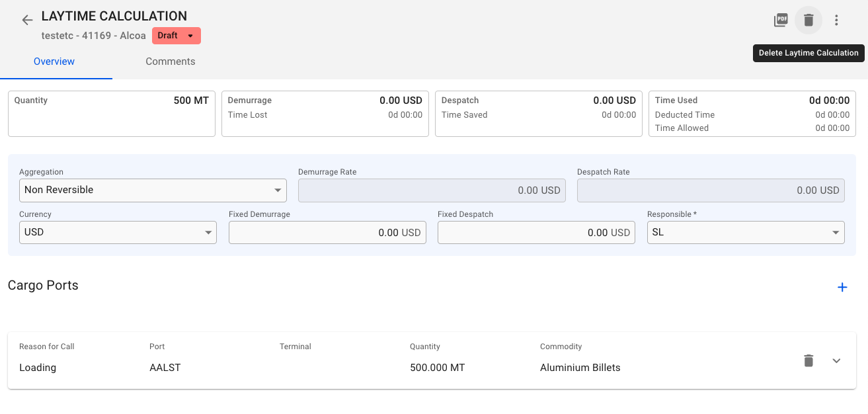Image resolution: width=868 pixels, height=414 pixels.
Task: Delete the laytime calculation via trash icon
Action: [x=809, y=20]
